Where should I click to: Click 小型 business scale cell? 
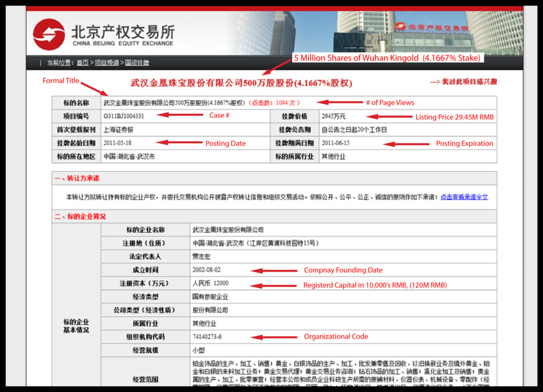343,351
